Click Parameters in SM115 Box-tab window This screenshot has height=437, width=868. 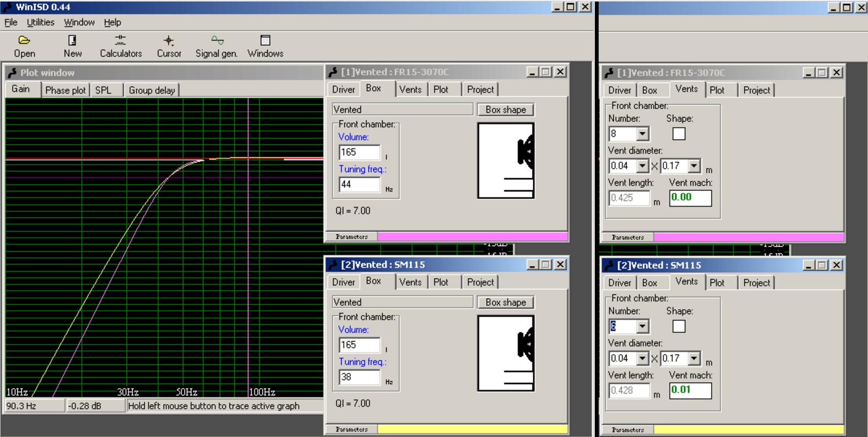(x=352, y=429)
